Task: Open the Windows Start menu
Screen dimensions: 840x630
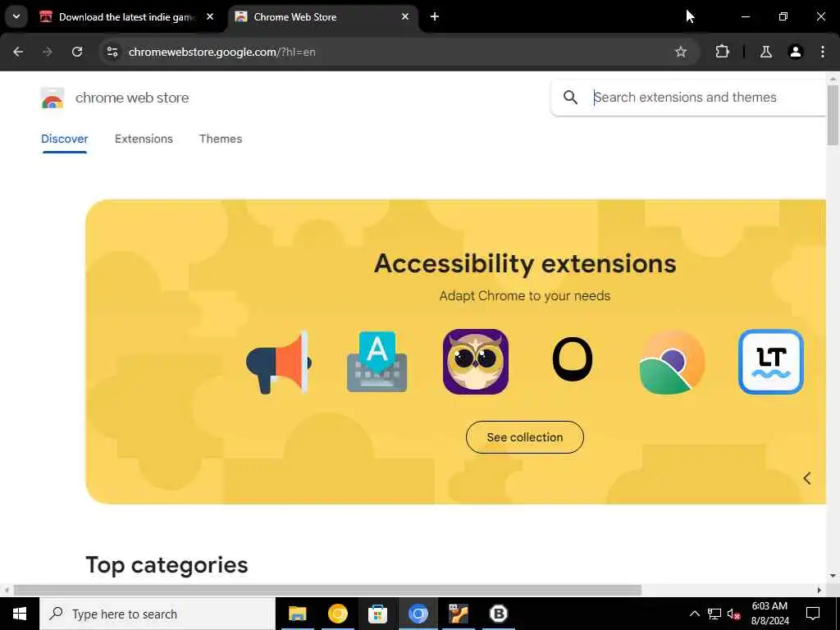Action: pyautogui.click(x=20, y=614)
